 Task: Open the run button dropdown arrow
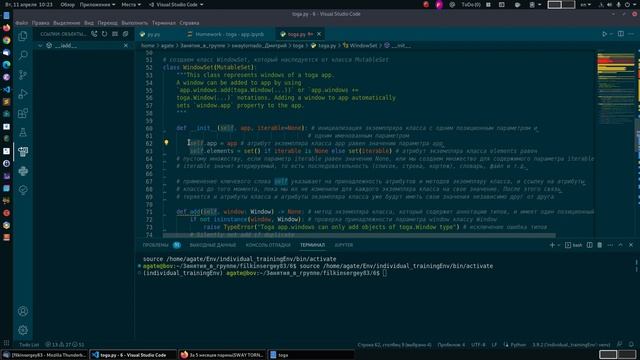pyautogui.click(x=611, y=34)
